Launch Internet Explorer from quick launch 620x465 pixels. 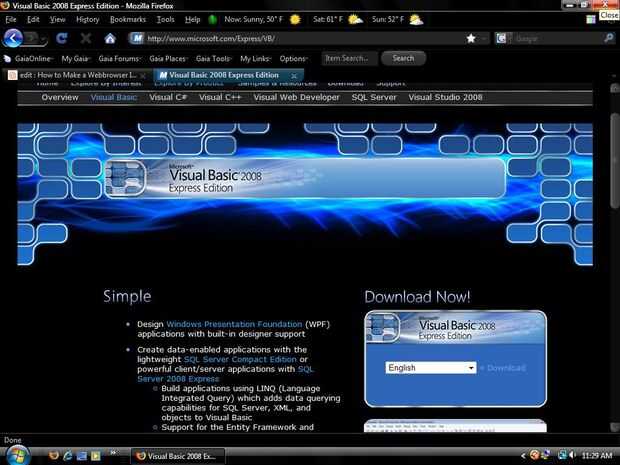(x=68, y=456)
